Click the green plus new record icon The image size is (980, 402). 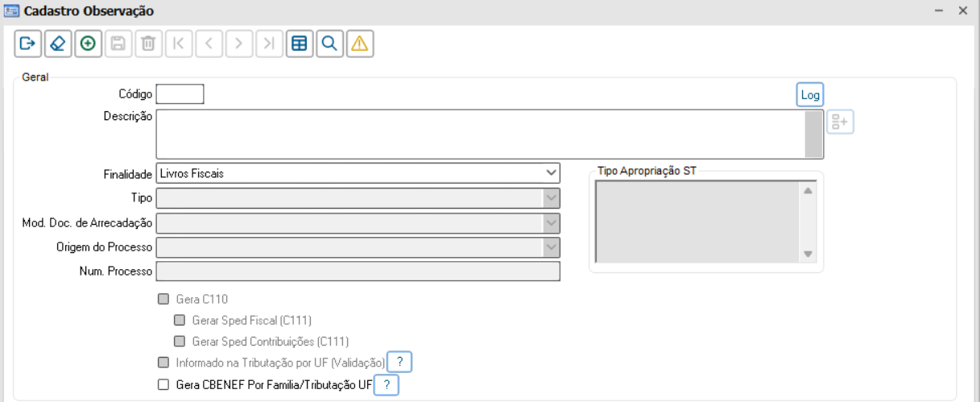click(x=88, y=44)
